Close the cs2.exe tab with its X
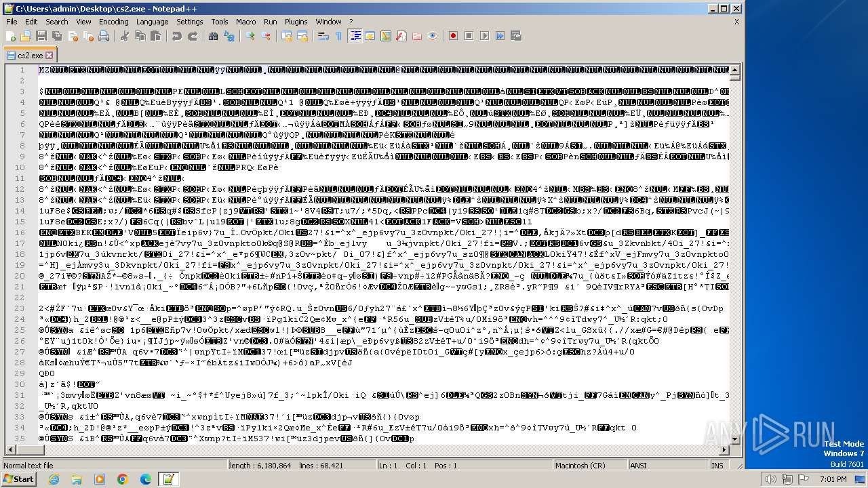The width and height of the screenshot is (868, 488). pyautogui.click(x=50, y=56)
